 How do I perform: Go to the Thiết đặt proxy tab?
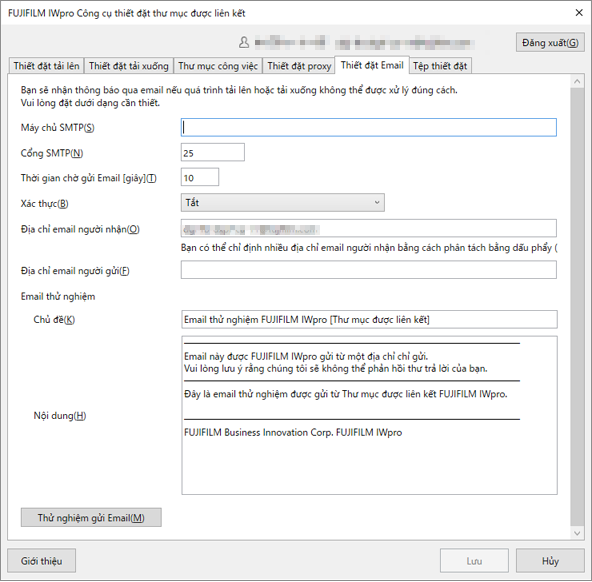pyautogui.click(x=299, y=66)
